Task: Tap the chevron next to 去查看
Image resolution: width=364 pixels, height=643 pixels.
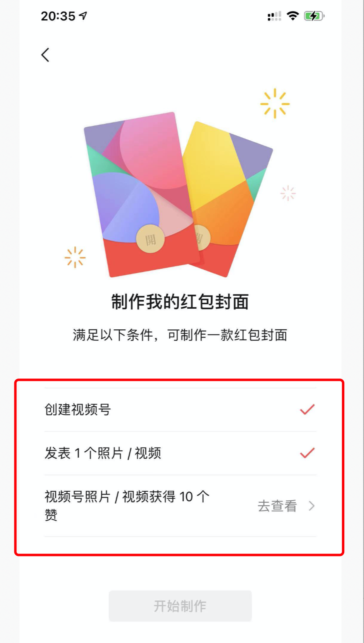Action: (312, 506)
